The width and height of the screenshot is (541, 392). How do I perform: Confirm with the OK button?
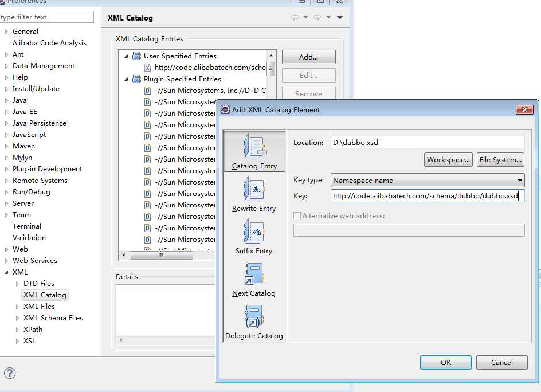click(x=446, y=362)
